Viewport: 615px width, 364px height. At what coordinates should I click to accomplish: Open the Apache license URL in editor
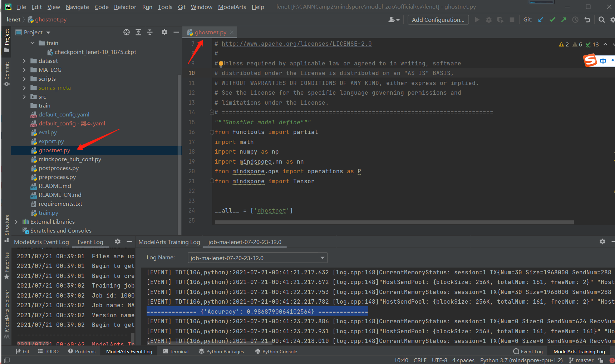(296, 44)
